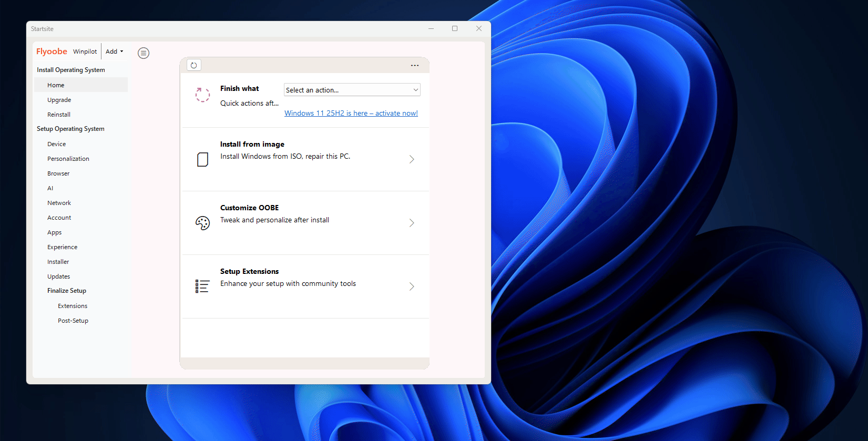
Task: Maximize the Startsite window
Action: (455, 28)
